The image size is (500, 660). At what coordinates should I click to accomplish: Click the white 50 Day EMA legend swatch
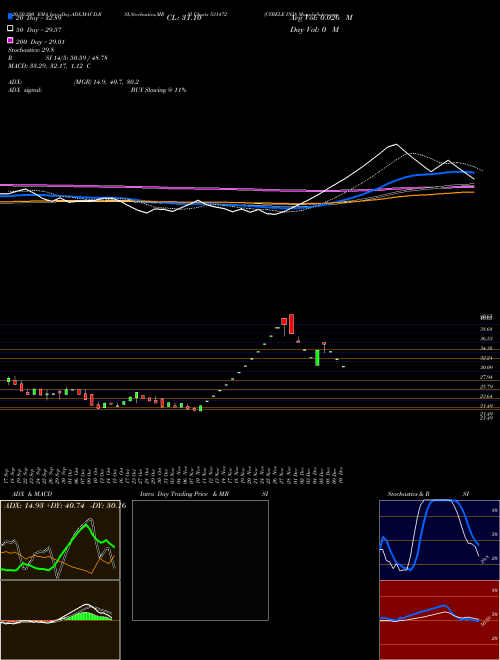(x=11, y=29)
